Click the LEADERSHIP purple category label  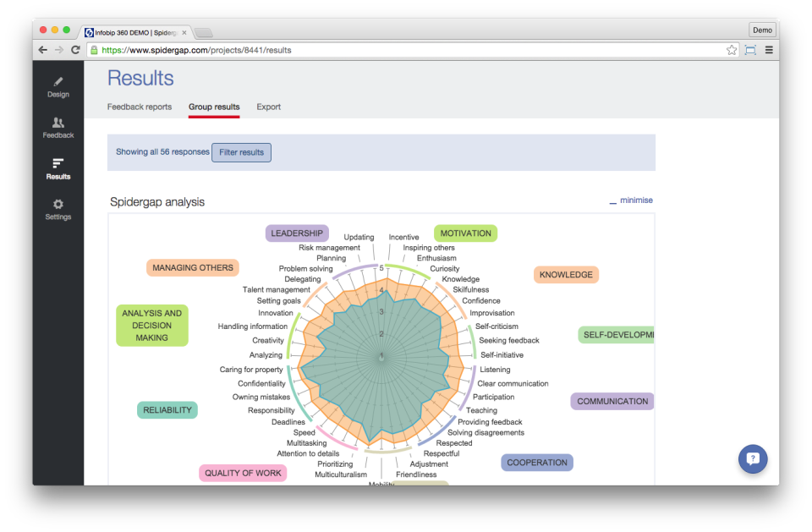pyautogui.click(x=297, y=233)
